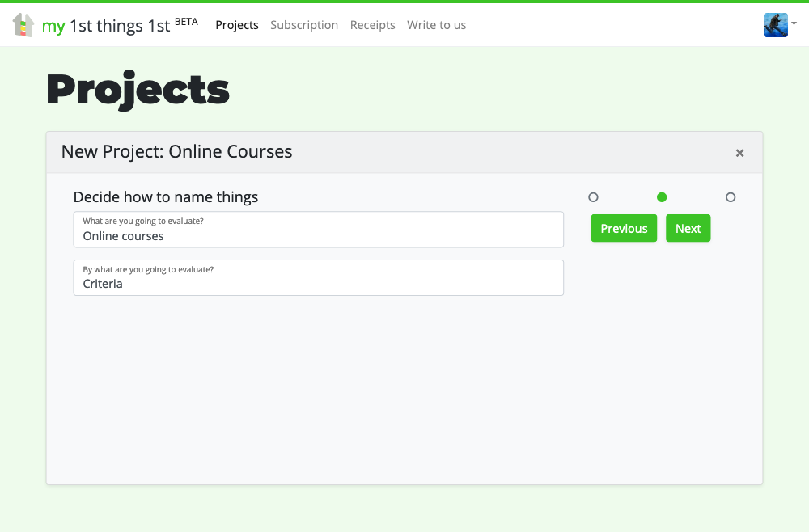The width and height of the screenshot is (809, 532).
Task: Go to the Projects menu item
Action: coord(237,25)
